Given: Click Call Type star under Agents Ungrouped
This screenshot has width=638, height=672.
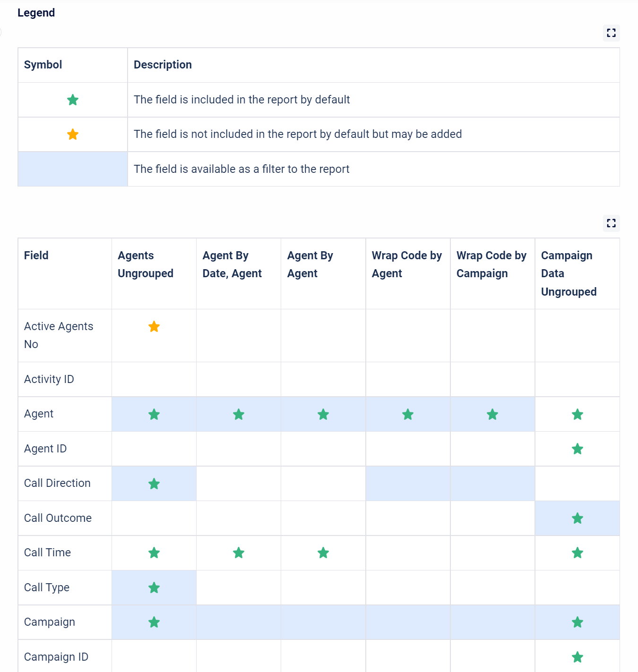Looking at the screenshot, I should (x=154, y=588).
